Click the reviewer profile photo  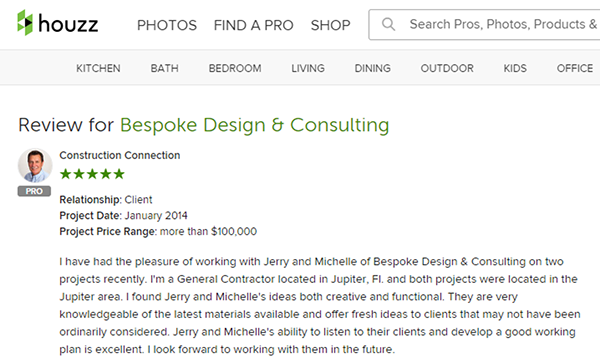(35, 165)
